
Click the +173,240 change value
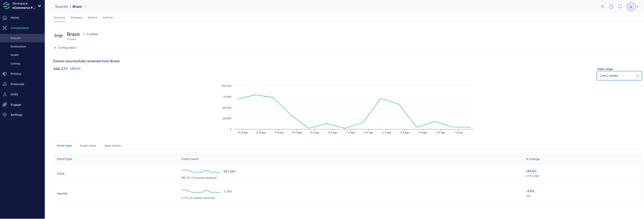(532, 176)
